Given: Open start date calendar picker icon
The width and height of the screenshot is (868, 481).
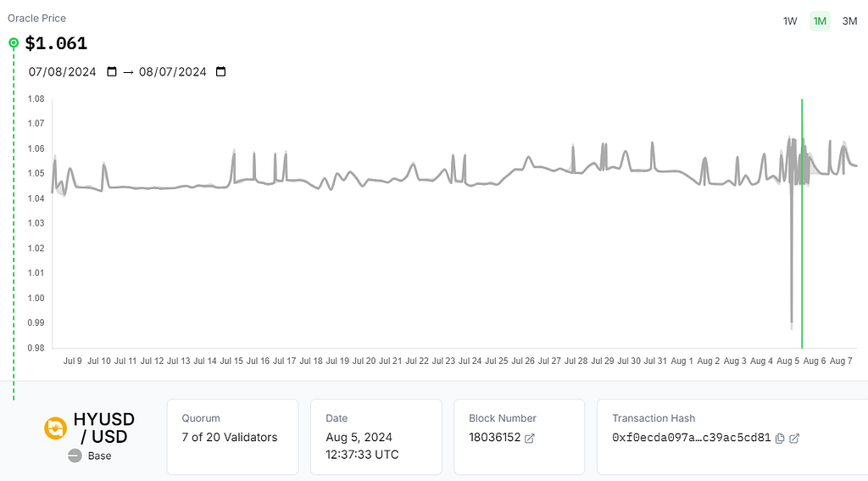Looking at the screenshot, I should (x=112, y=72).
